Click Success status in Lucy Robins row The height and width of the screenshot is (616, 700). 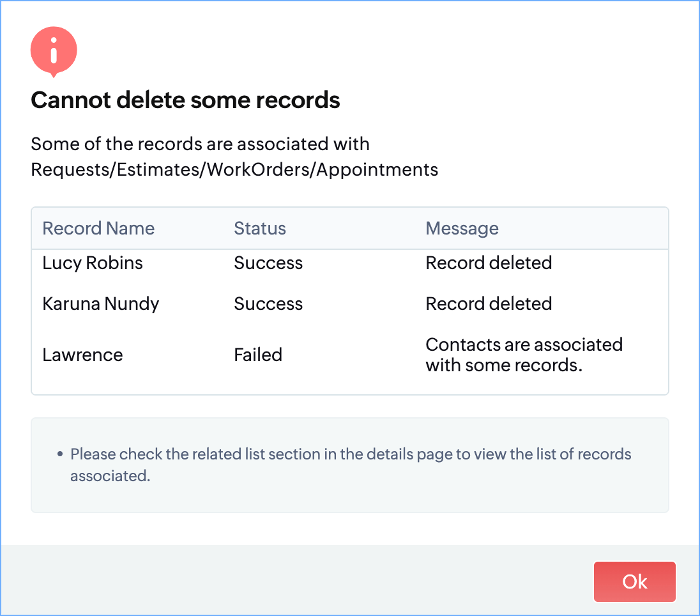(x=268, y=263)
